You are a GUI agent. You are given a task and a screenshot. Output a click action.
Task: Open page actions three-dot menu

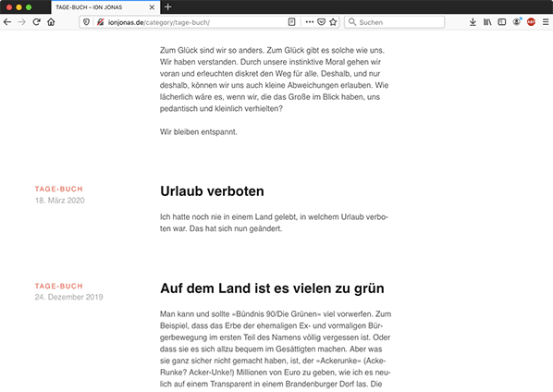tap(310, 22)
